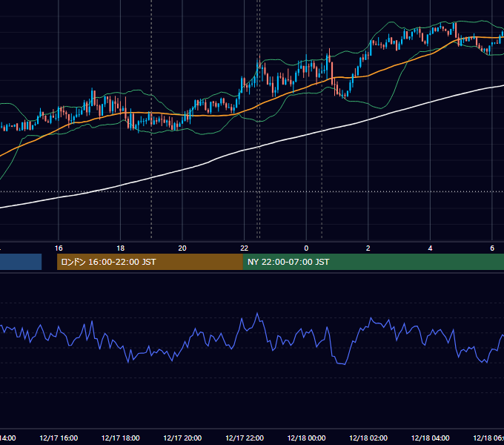The height and width of the screenshot is (445, 504).
Task: Click the hour label 16 under price chart
Action: point(59,248)
